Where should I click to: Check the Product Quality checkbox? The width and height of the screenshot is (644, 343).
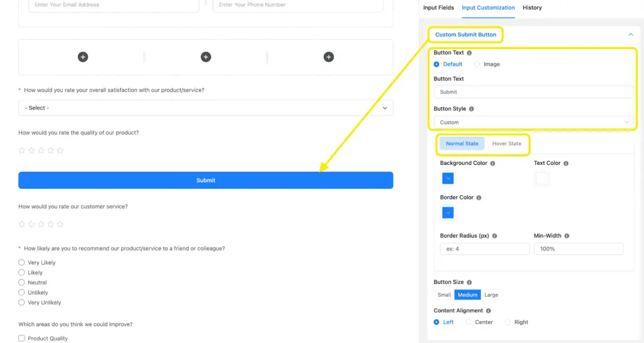21,339
